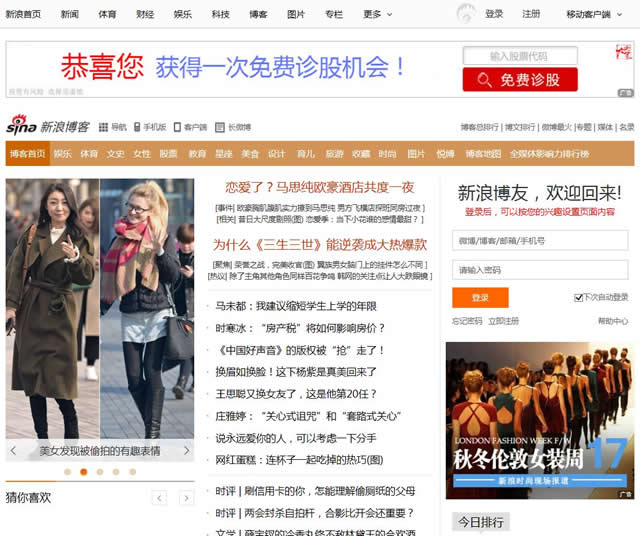Open the 娱乐 tab in orange navbar
The height and width of the screenshot is (536, 640).
tap(62, 154)
